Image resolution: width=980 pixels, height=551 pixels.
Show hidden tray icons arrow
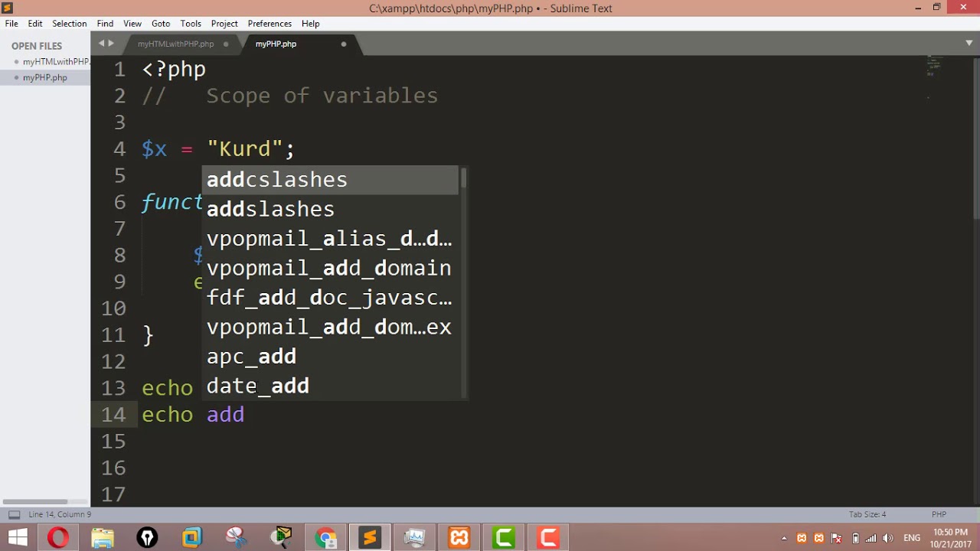coord(784,538)
